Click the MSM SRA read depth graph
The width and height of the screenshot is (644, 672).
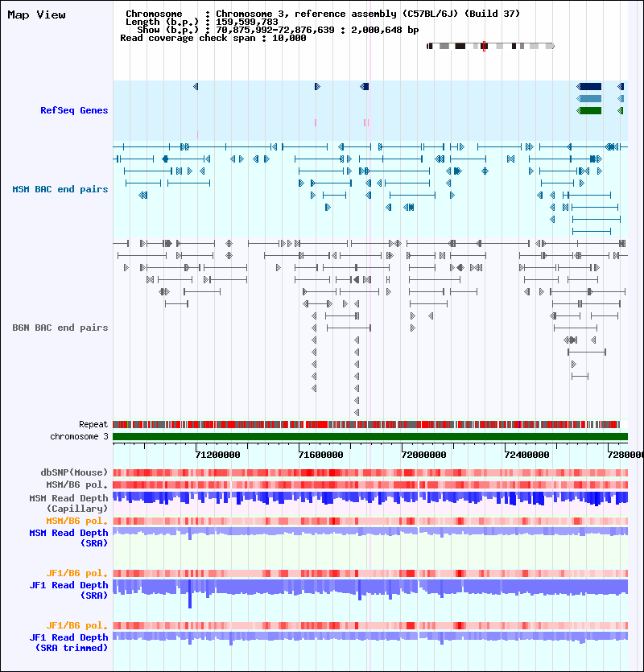click(370, 532)
